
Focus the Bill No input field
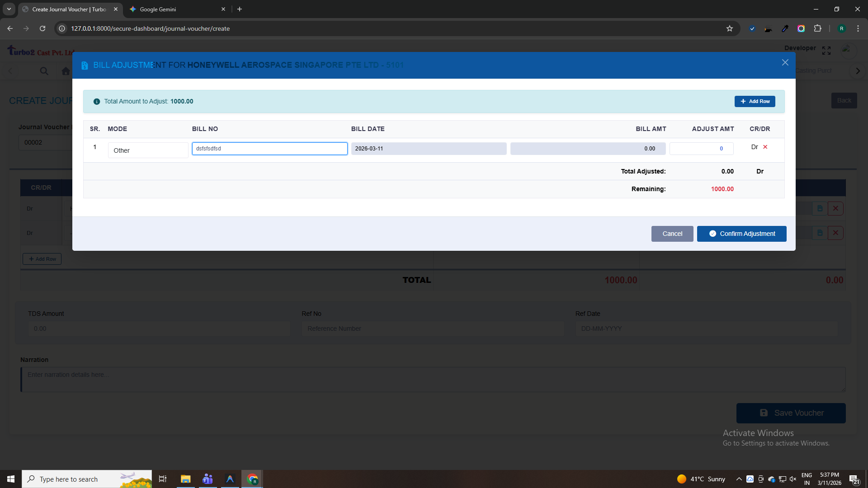point(269,149)
